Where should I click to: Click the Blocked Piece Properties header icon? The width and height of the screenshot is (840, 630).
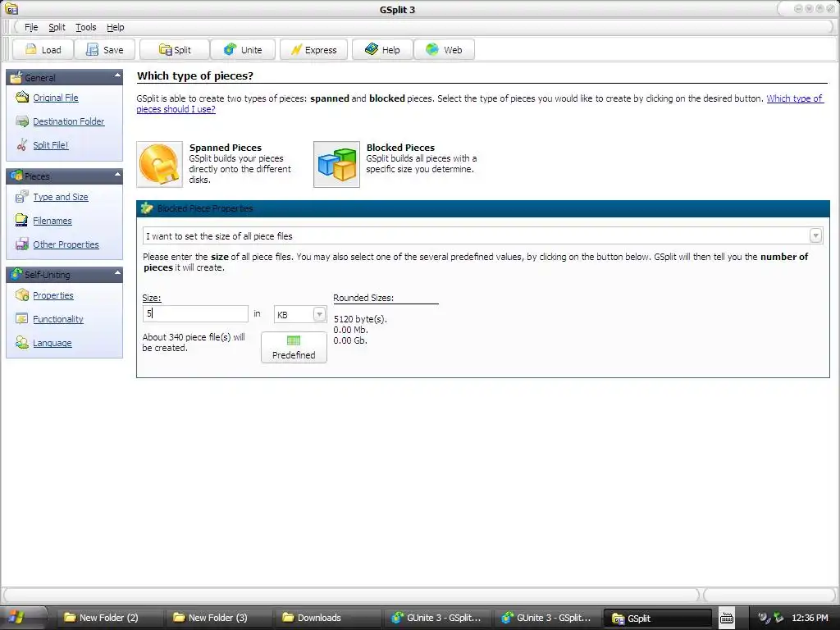(147, 208)
